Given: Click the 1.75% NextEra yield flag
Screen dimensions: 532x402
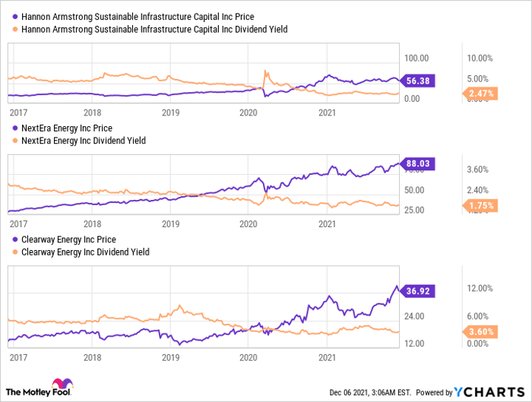Looking at the screenshot, I should point(481,205).
